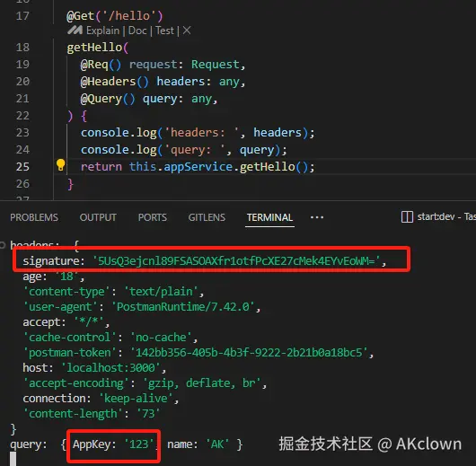Click line number 18 in the gutter

pos(22,47)
